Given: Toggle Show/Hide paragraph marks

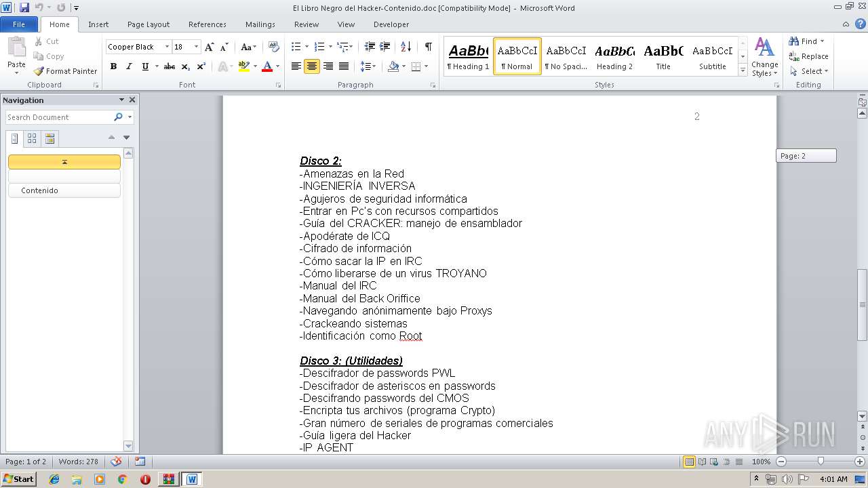Looking at the screenshot, I should 428,47.
